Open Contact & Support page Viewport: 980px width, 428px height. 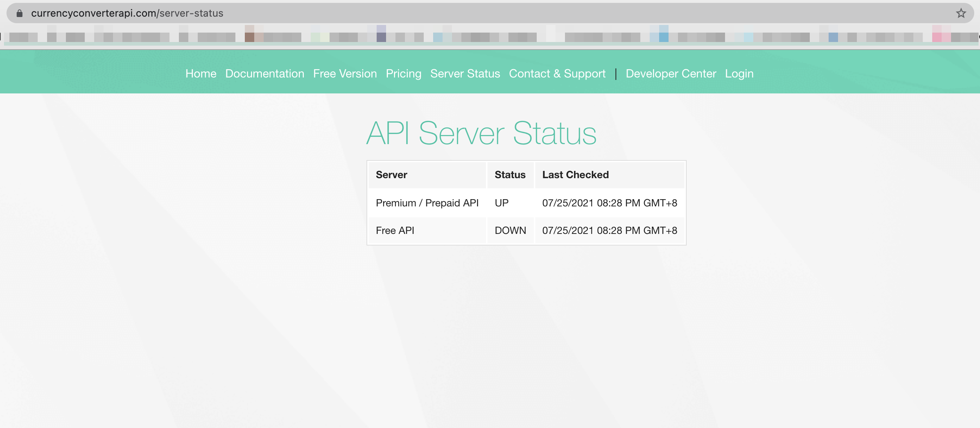[557, 74]
